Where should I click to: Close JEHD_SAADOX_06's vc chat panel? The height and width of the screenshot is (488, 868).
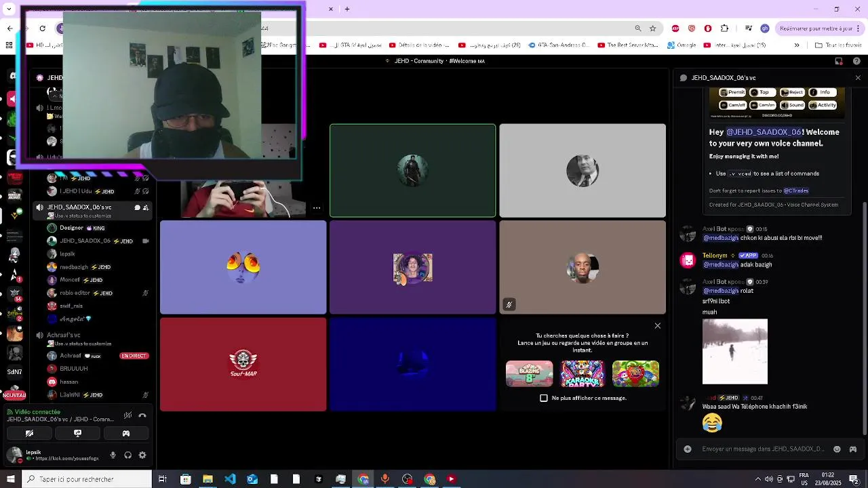(x=858, y=78)
